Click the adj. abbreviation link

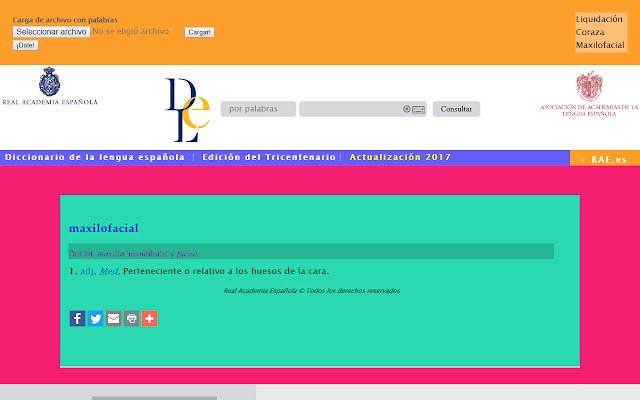[x=88, y=271]
